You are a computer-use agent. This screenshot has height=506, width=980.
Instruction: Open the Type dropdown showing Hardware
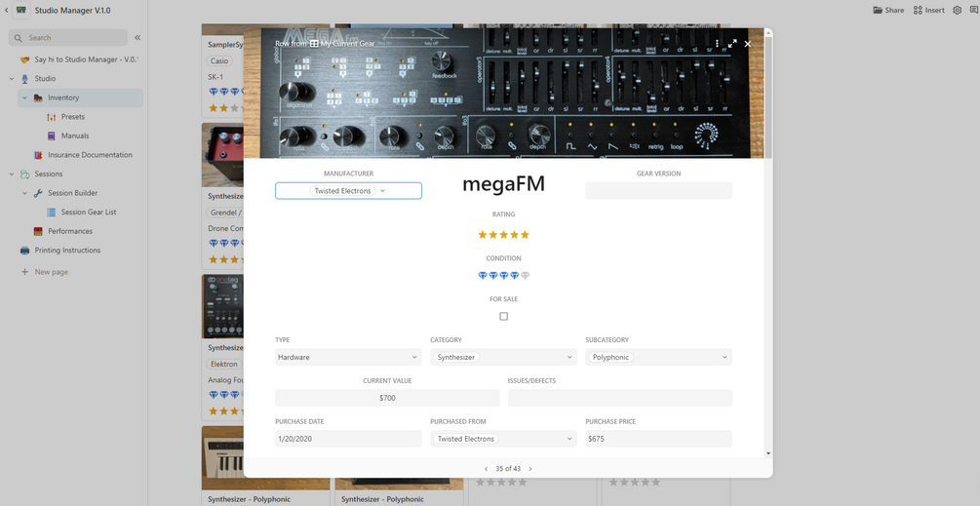click(348, 358)
